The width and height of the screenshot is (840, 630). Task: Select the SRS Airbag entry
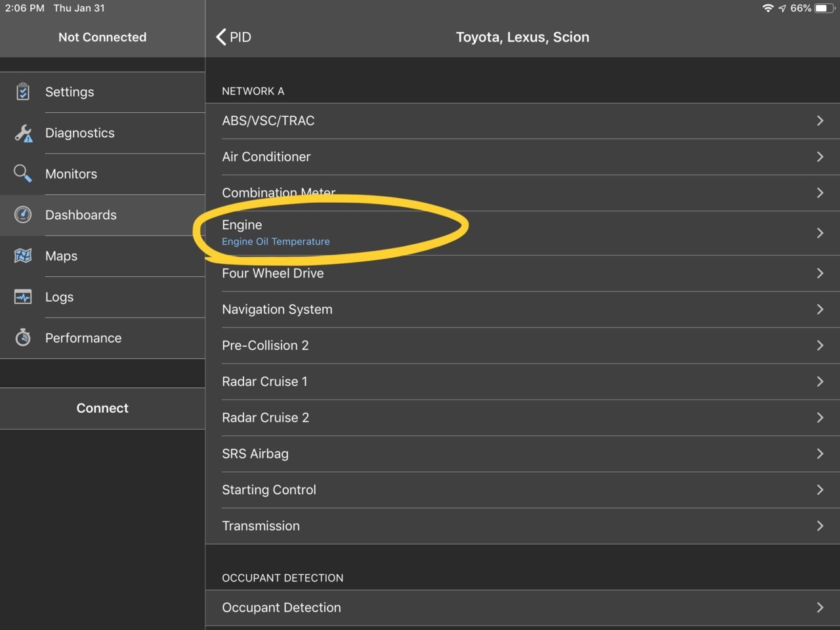click(522, 453)
